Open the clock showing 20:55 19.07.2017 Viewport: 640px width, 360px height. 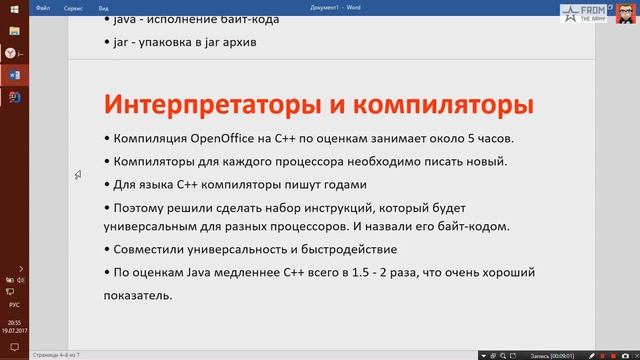click(x=14, y=327)
